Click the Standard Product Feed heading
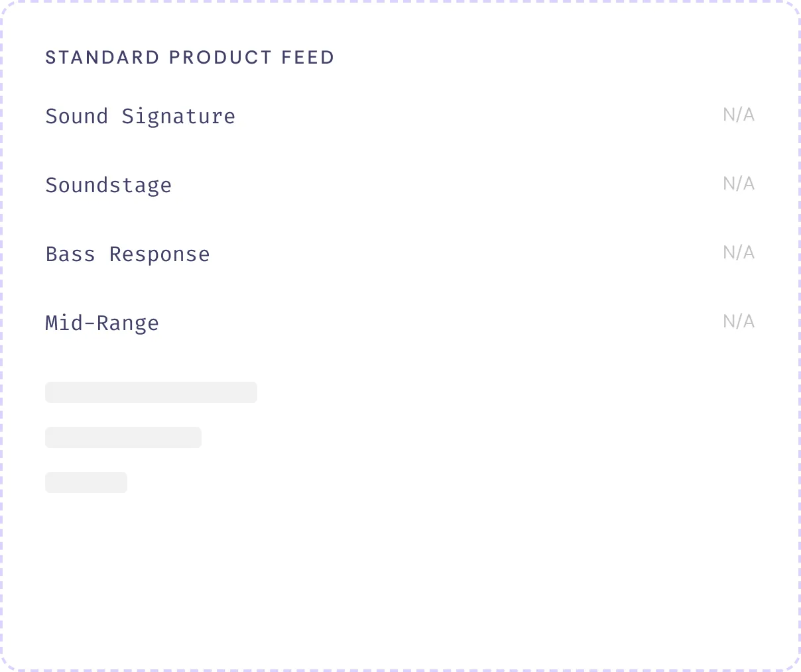The height and width of the screenshot is (672, 801). click(x=190, y=58)
